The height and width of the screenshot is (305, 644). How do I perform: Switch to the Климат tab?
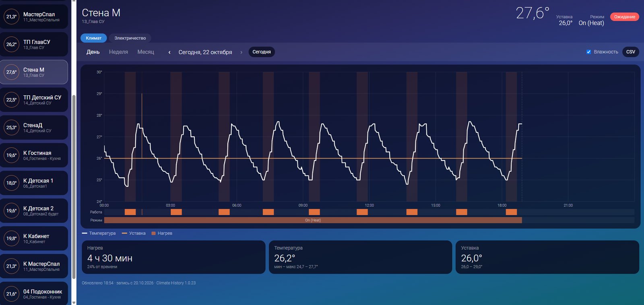[94, 38]
